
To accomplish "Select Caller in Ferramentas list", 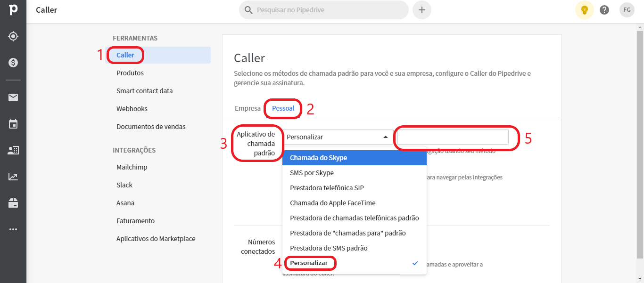I will click(x=159, y=55).
